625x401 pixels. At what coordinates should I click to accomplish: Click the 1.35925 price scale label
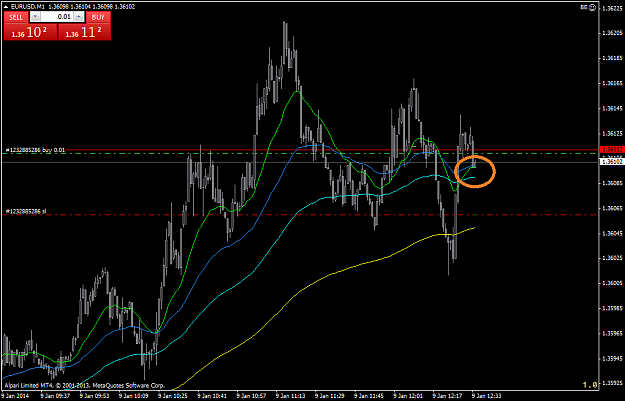[613, 383]
